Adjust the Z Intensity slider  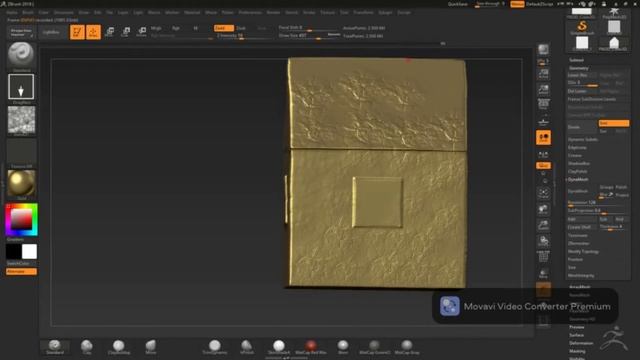coord(244,36)
